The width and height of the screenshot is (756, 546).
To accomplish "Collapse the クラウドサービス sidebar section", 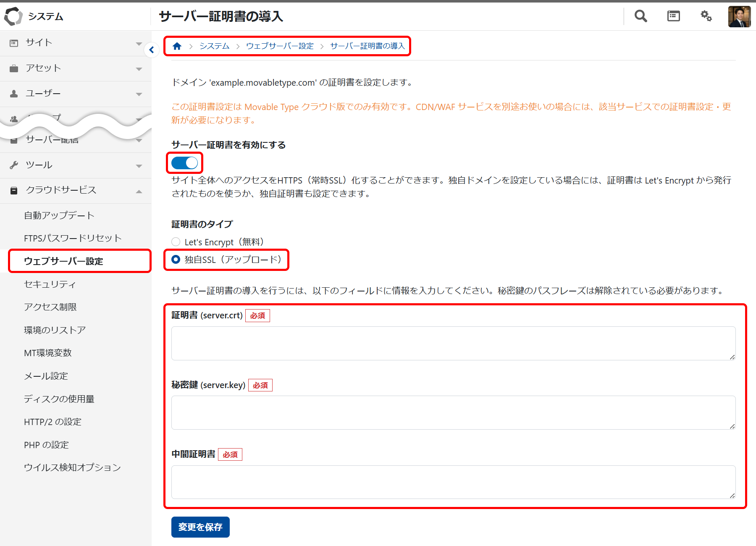I will point(139,190).
